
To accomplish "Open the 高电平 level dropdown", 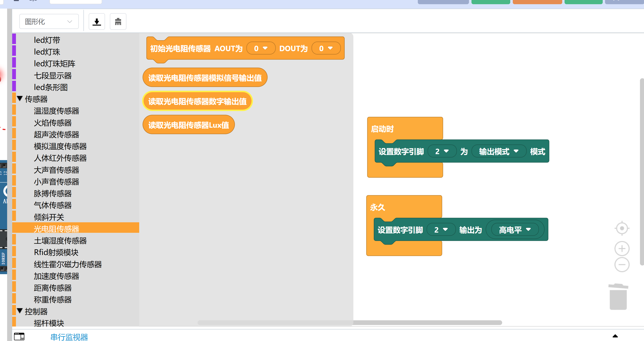I will click(x=515, y=230).
